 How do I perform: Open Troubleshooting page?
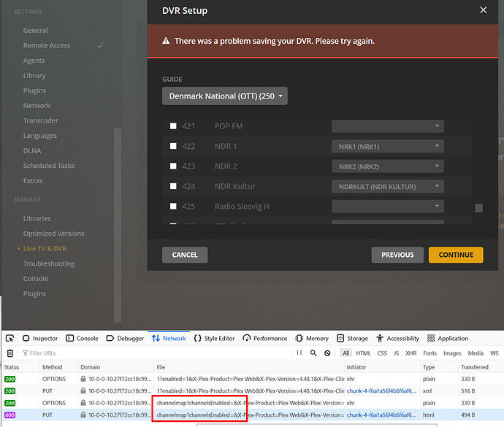[48, 263]
